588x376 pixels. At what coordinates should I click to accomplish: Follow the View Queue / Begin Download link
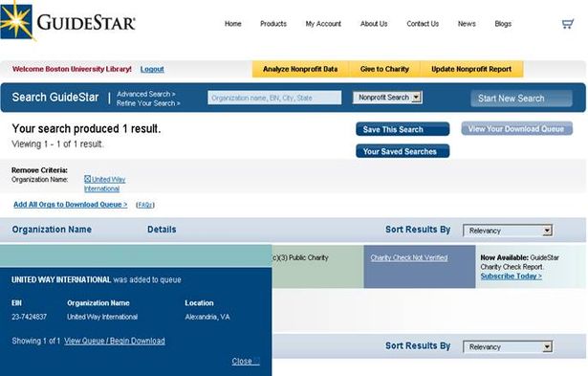pyautogui.click(x=115, y=341)
